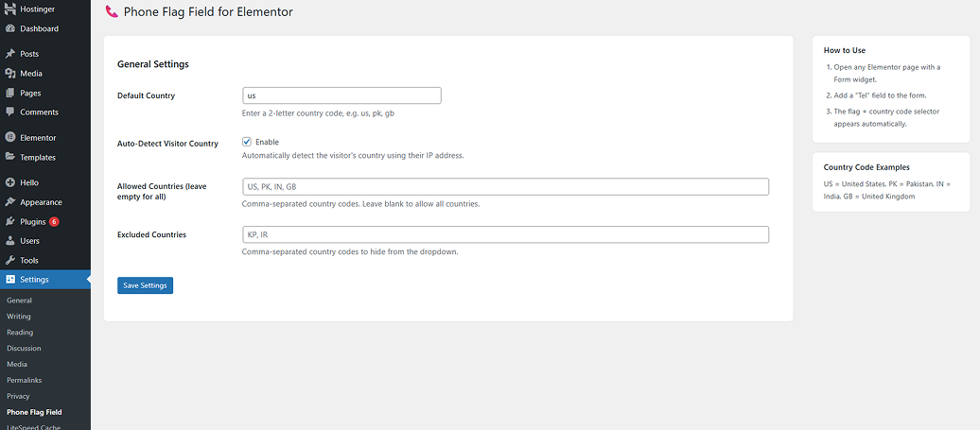The width and height of the screenshot is (980, 430).
Task: Click 'Enter a 2-letter country code' hint
Action: click(x=318, y=114)
